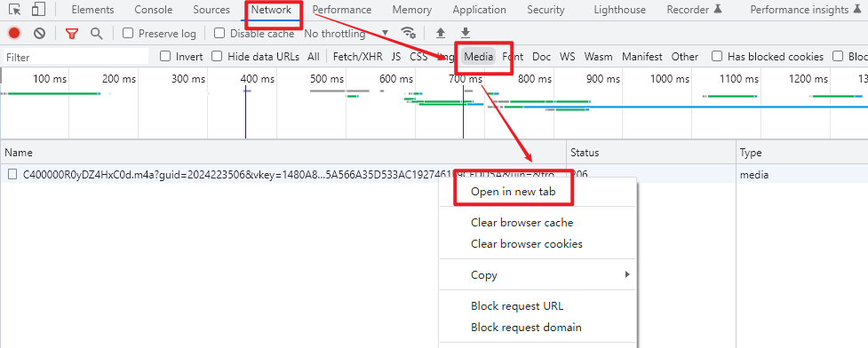
Task: Click the 1200 ms timeline label
Action: click(808, 79)
